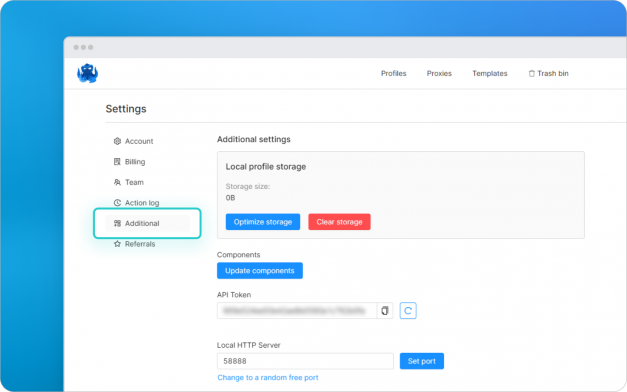This screenshot has height=392, width=627.
Task: Click the Additional grid icon
Action: [x=117, y=223]
